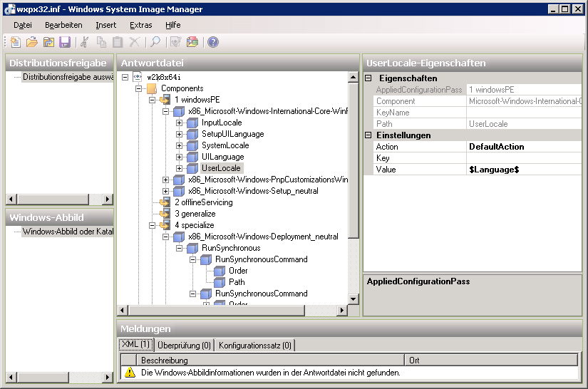Click the new answer file toolbar icon
Screen dimensions: 588x389
16,43
